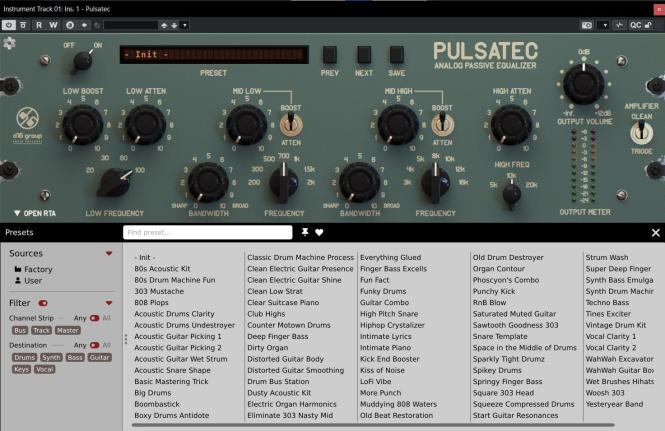Click the NEXT preset button
The width and height of the screenshot is (665, 431).
(363, 55)
